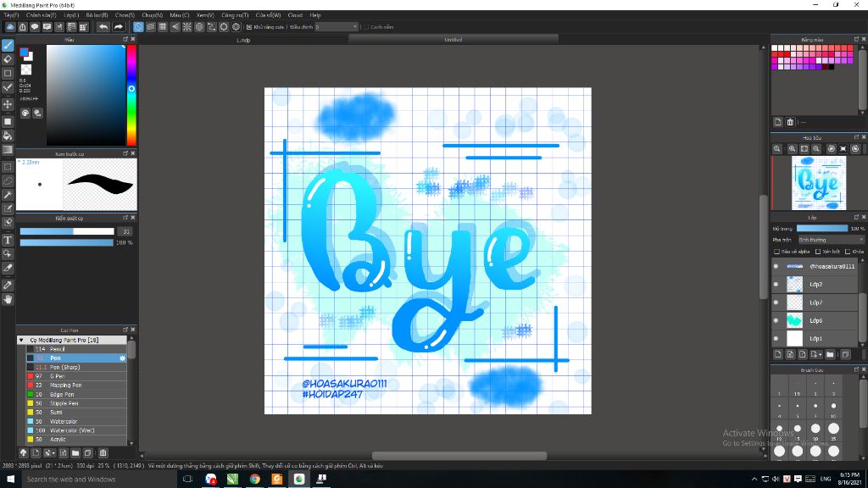The image size is (868, 488).
Task: Open the Tệp(F) menu
Action: [x=11, y=15]
